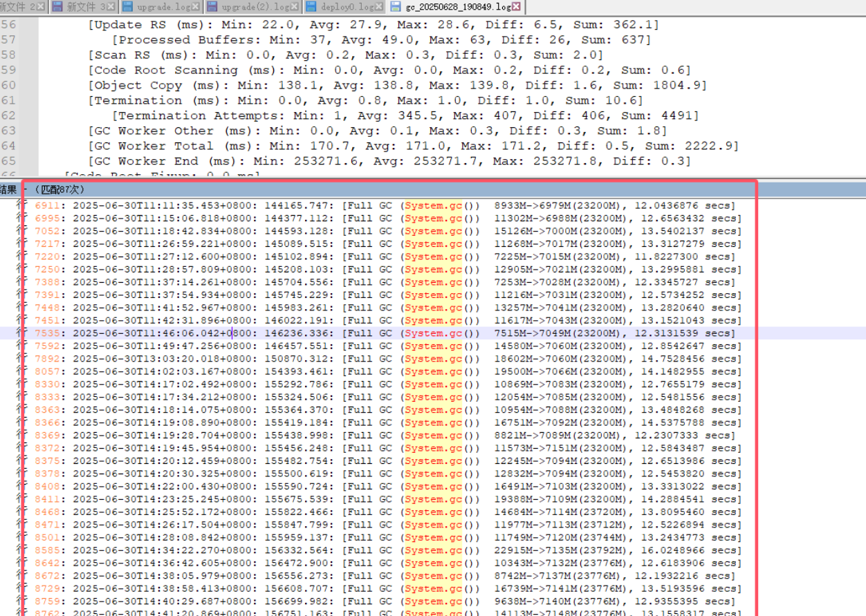Open search result for line 7391
The height and width of the screenshot is (616, 866).
point(388,295)
